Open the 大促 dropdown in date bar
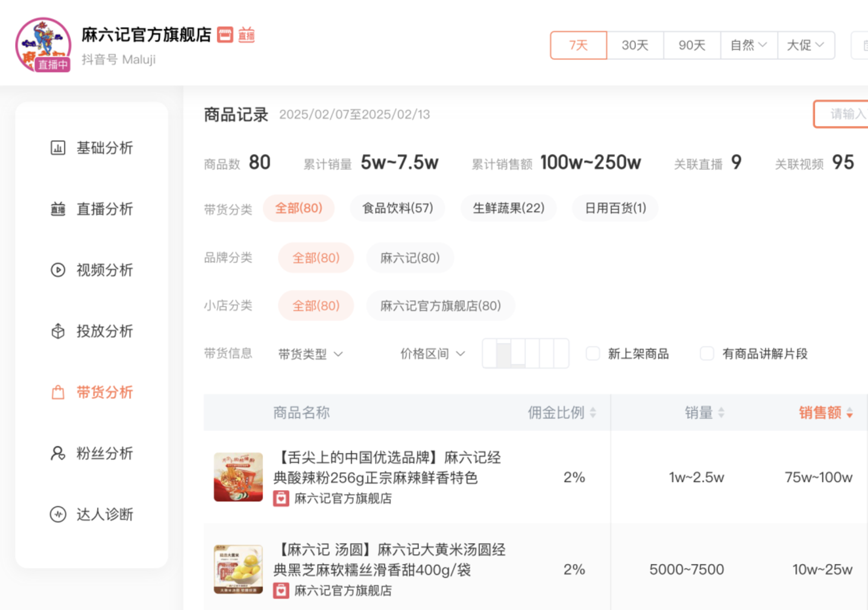 click(x=805, y=45)
